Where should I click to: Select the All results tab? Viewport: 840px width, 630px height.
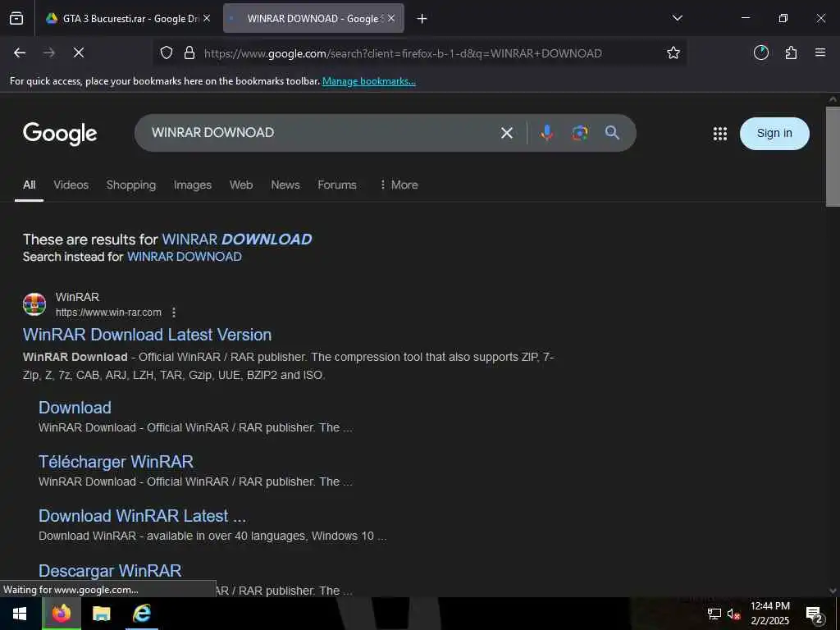click(29, 185)
